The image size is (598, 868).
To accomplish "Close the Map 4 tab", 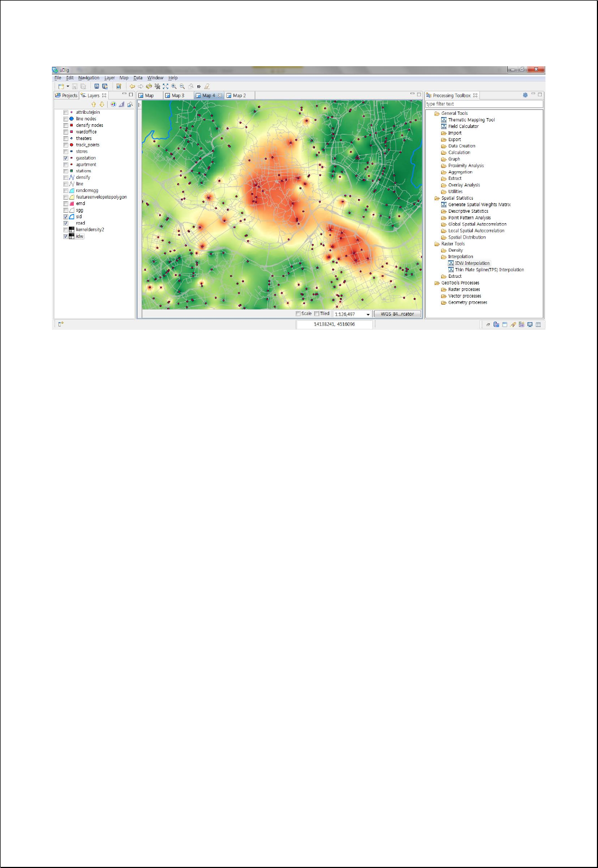I will pyautogui.click(x=220, y=95).
